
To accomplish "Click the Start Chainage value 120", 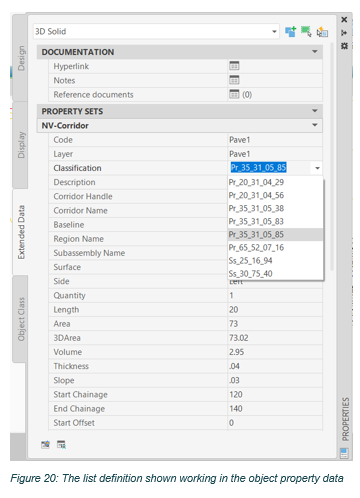I will point(236,394).
